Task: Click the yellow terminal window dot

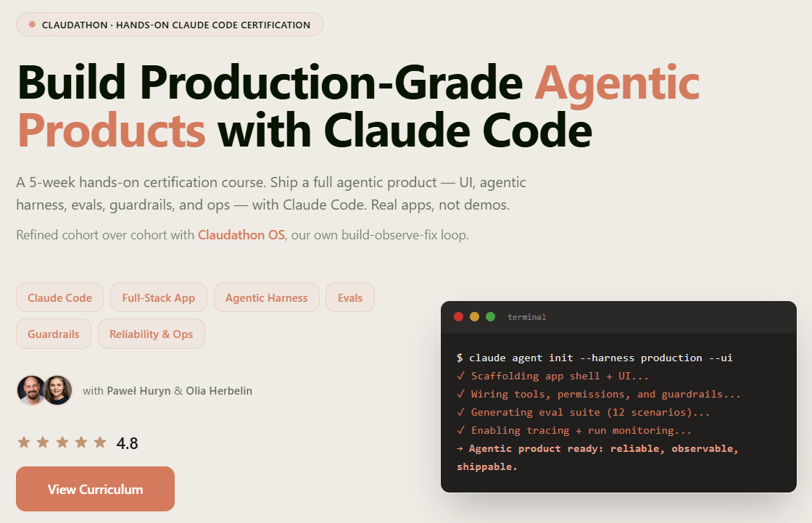Action: 474,317
